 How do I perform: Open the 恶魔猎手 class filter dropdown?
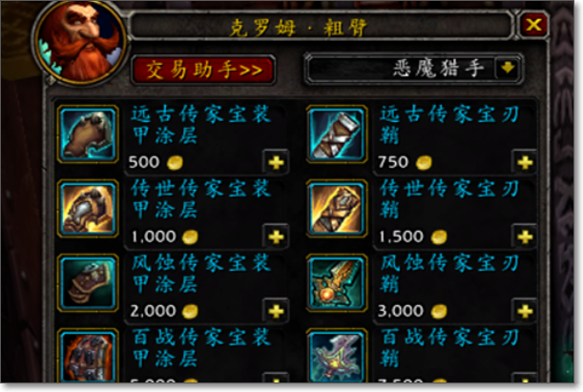pyautogui.click(x=414, y=69)
